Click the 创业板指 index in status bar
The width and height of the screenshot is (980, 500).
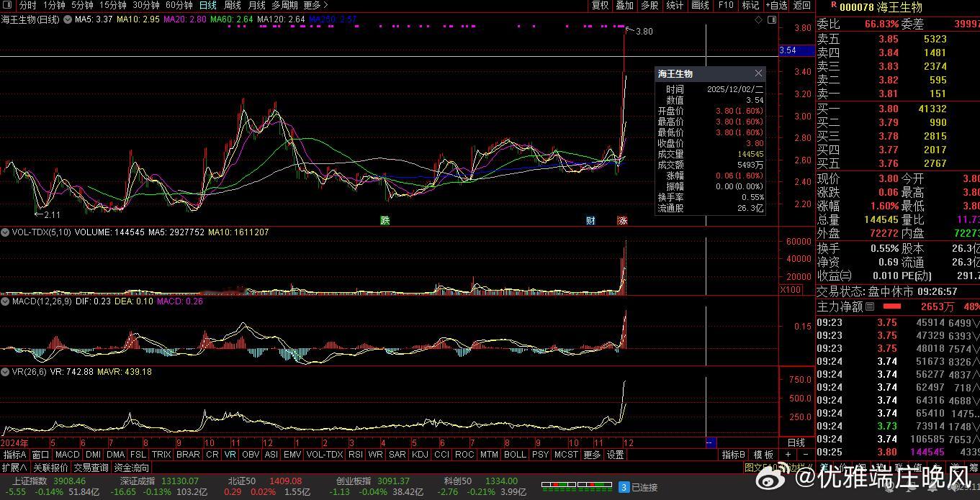[354, 481]
